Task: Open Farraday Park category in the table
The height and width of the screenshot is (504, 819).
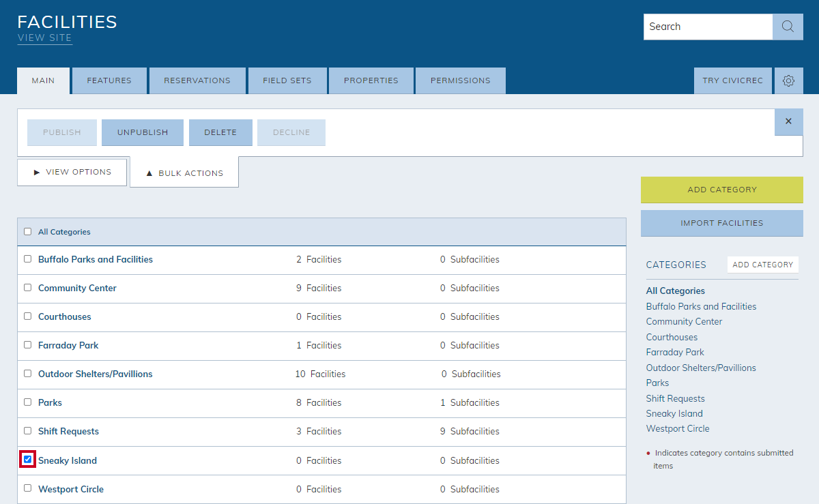Action: [x=68, y=345]
